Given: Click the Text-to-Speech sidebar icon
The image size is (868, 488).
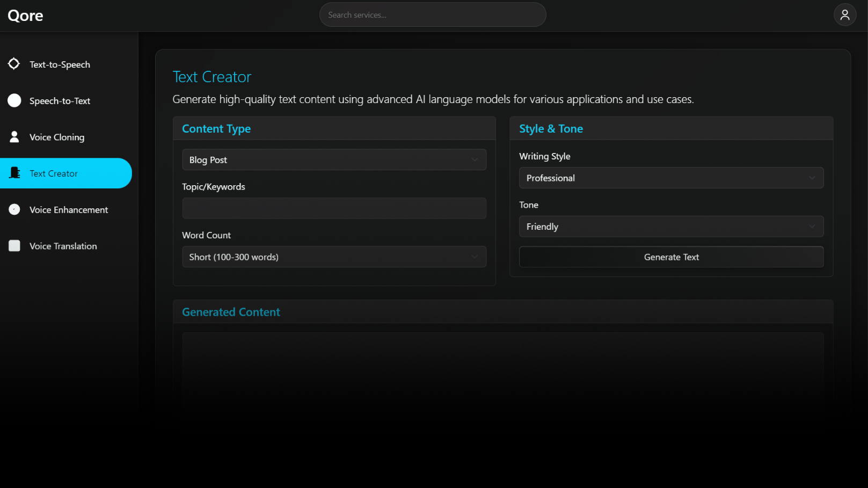Looking at the screenshot, I should click(x=14, y=64).
